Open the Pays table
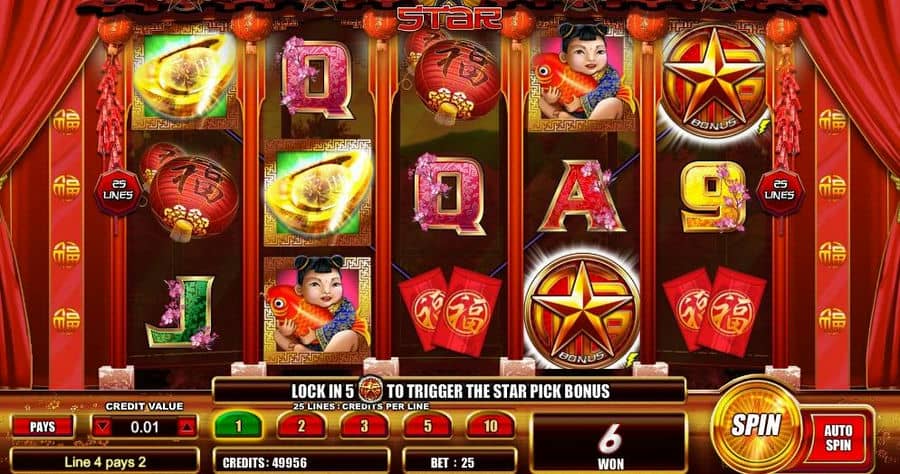 43,427
